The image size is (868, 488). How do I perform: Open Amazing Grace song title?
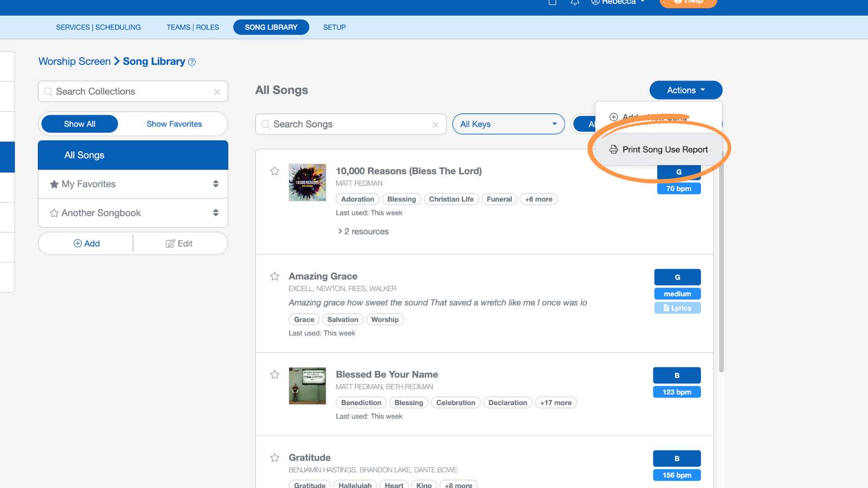coord(323,277)
